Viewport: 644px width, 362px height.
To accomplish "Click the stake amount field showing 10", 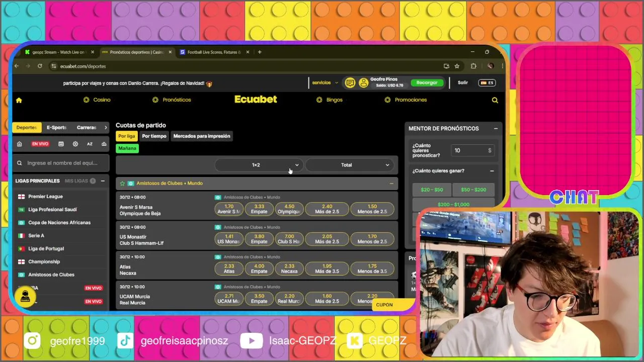I will pos(473,150).
